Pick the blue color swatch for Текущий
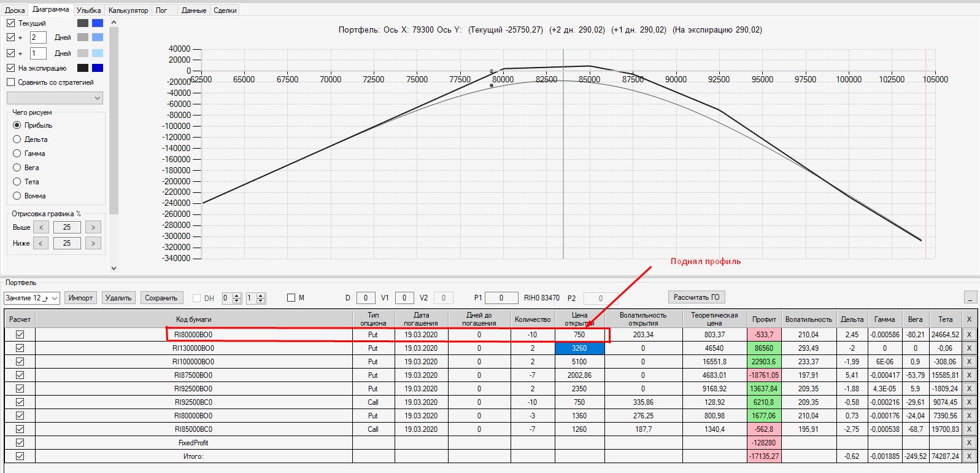Viewport: 980px width, 473px height. (98, 23)
